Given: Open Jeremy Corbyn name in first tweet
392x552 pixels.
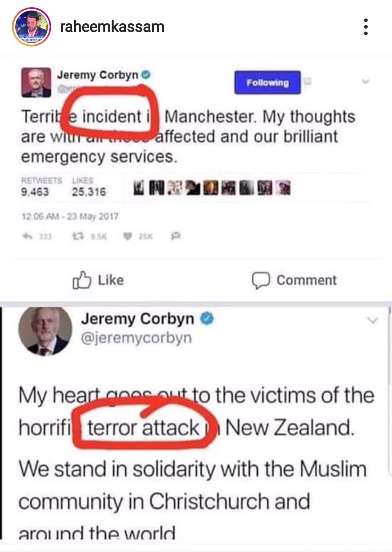Looking at the screenshot, I should [x=97, y=75].
